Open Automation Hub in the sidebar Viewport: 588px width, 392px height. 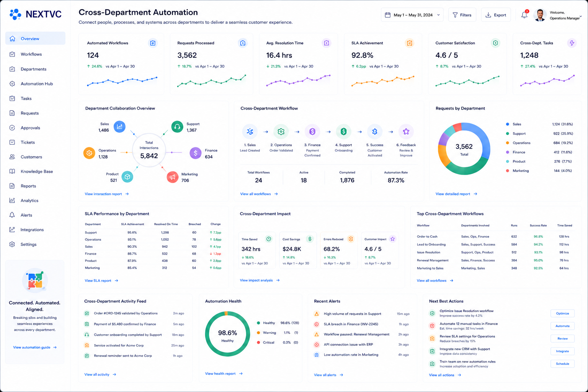tap(35, 84)
